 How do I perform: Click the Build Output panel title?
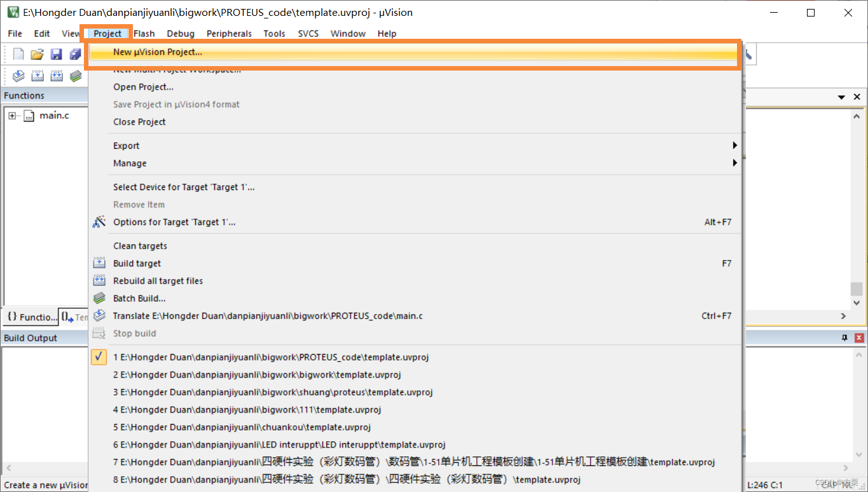point(31,338)
